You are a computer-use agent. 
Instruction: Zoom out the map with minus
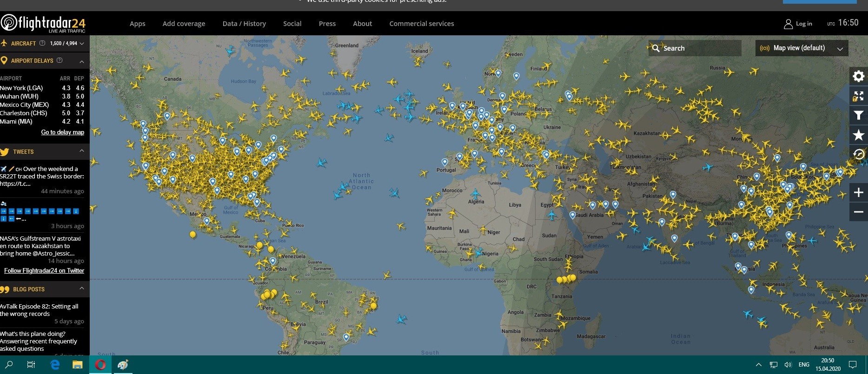pos(858,212)
